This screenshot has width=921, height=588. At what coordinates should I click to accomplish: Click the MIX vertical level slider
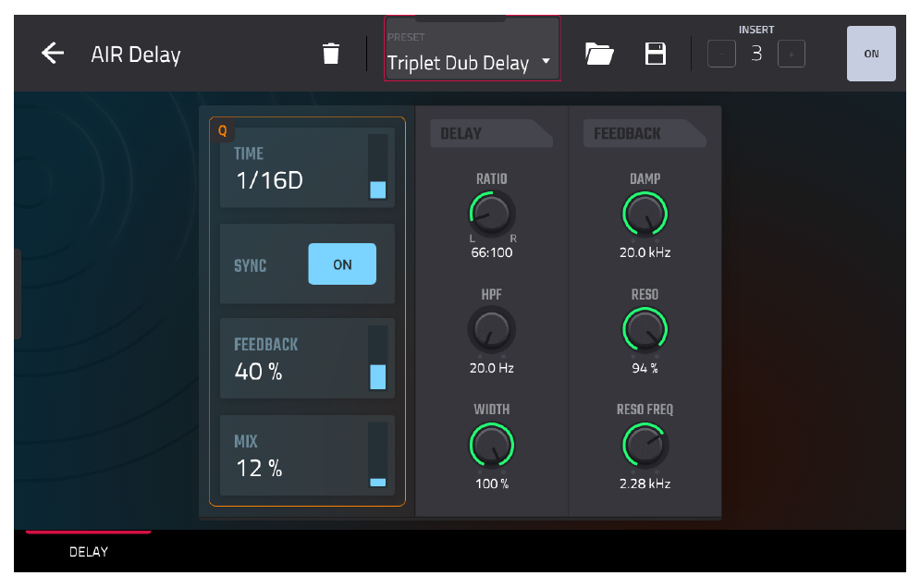pos(377,455)
